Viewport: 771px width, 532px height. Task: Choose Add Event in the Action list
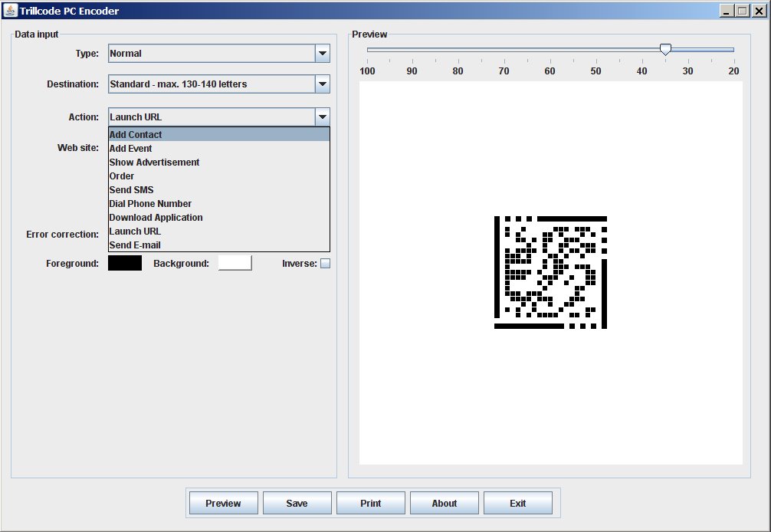219,148
